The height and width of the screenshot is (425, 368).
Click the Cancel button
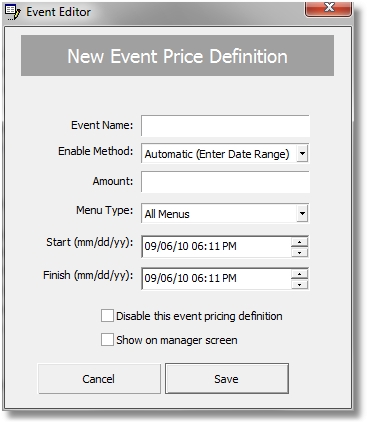[99, 379]
